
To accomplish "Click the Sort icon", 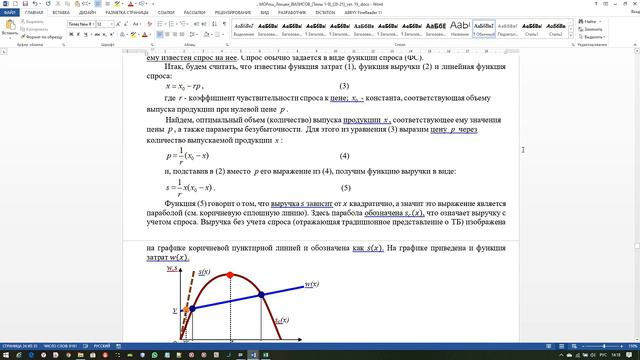I will [x=215, y=24].
